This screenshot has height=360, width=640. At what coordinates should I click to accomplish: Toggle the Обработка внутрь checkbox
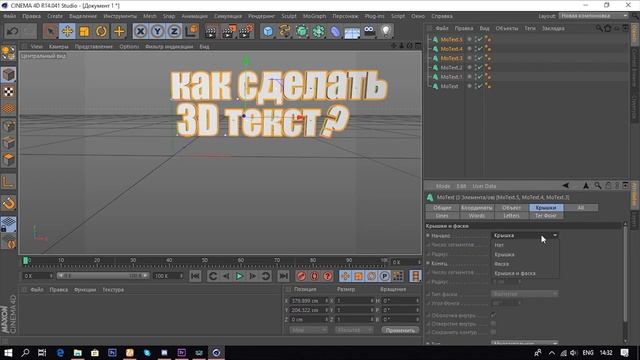click(x=493, y=316)
